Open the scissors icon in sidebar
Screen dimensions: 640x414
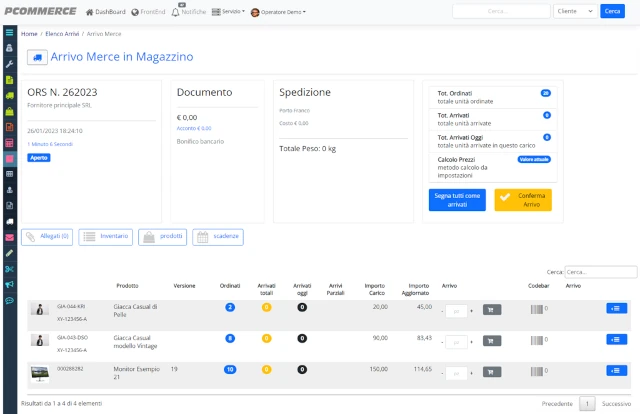click(x=9, y=269)
